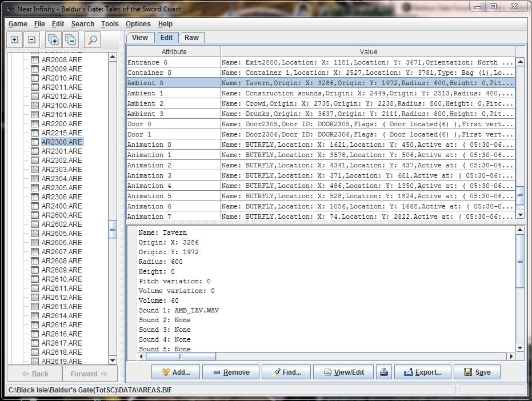Image resolution: width=532 pixels, height=401 pixels.
Task: Select the Ambient 0 attribute row
Action: (x=321, y=83)
